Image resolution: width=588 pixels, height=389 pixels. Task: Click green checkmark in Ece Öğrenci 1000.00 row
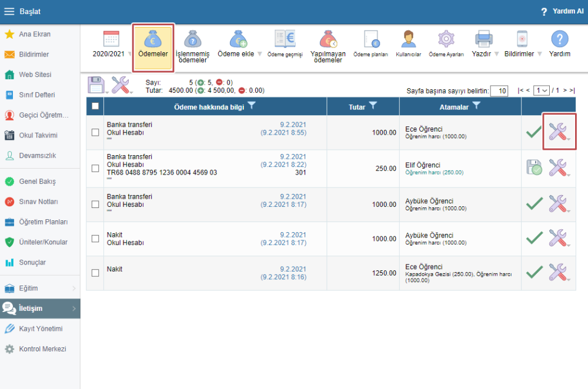pyautogui.click(x=534, y=132)
